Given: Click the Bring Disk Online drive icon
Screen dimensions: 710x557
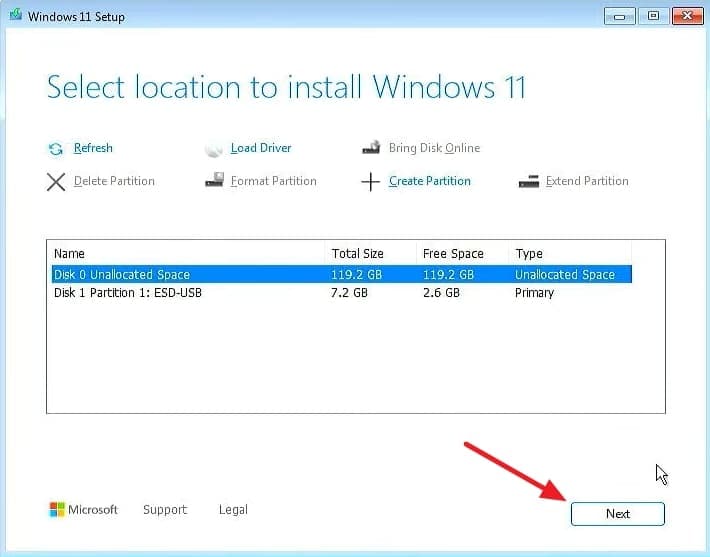Looking at the screenshot, I should point(371,148).
